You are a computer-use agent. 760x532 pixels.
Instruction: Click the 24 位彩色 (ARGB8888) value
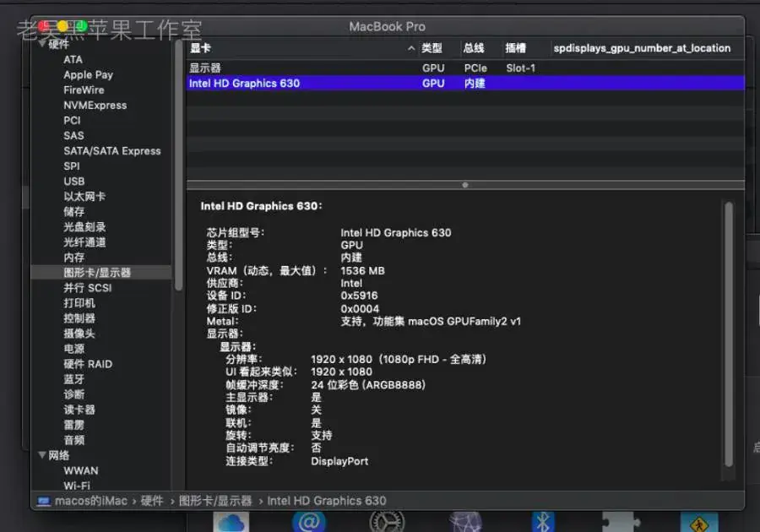pyautogui.click(x=368, y=385)
